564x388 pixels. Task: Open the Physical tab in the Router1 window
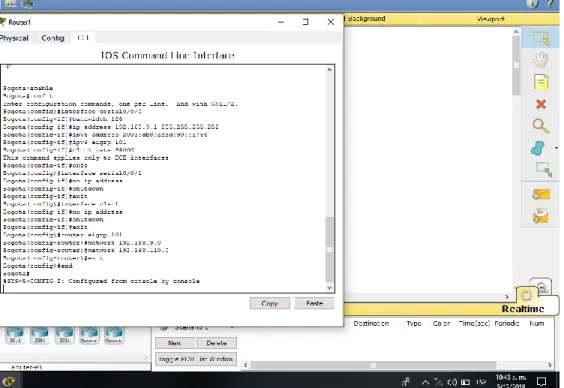click(x=14, y=38)
